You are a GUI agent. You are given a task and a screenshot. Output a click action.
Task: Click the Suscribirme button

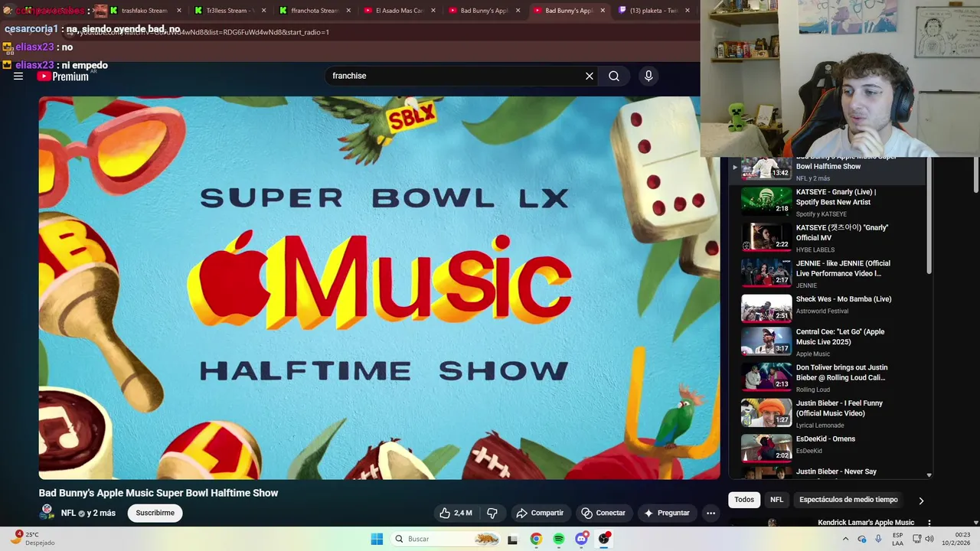(155, 513)
